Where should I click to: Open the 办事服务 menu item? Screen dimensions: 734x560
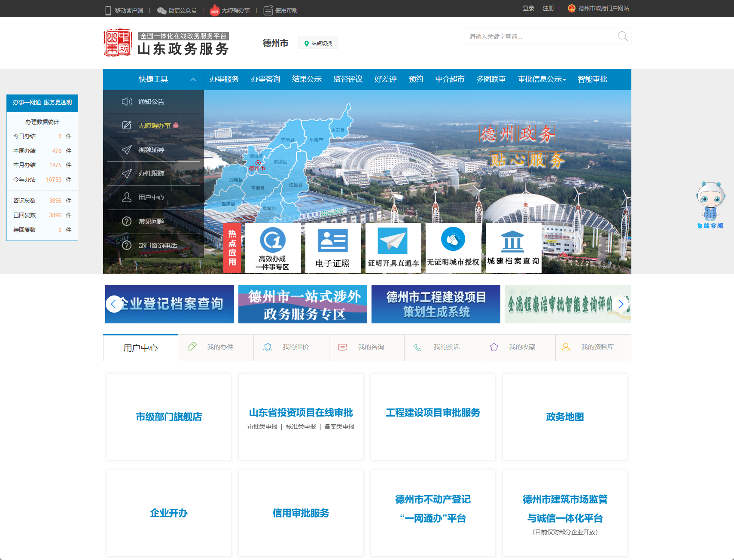pos(224,79)
